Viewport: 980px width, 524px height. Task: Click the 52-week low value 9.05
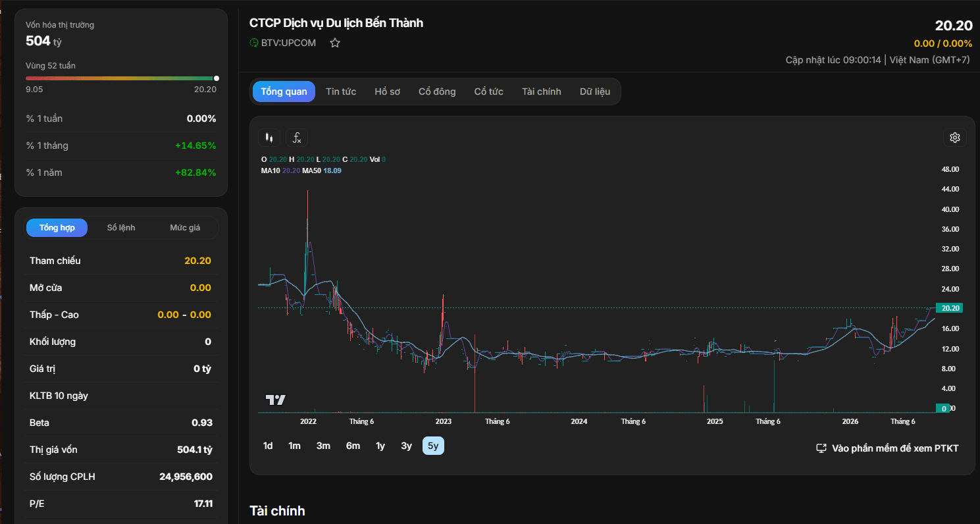pos(34,90)
